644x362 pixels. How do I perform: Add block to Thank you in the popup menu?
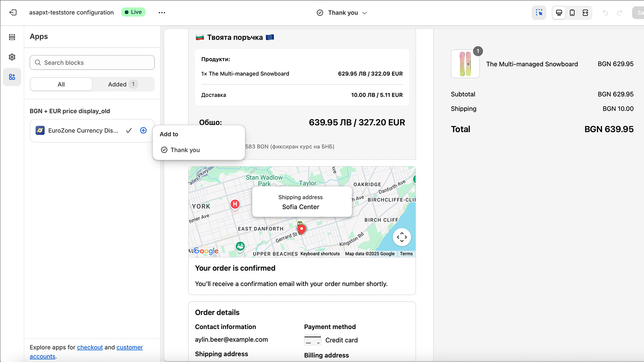click(185, 150)
